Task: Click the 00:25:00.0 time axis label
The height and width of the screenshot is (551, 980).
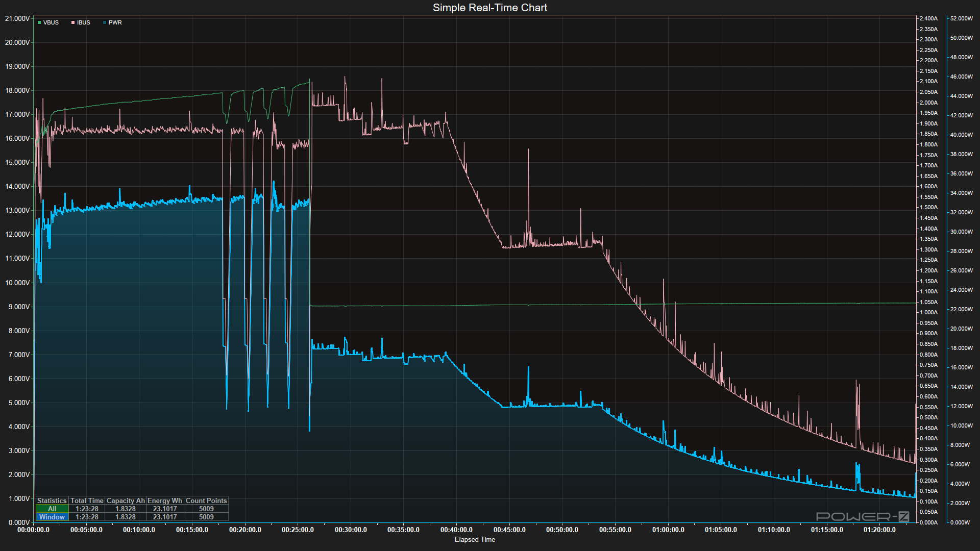Action: pos(298,530)
